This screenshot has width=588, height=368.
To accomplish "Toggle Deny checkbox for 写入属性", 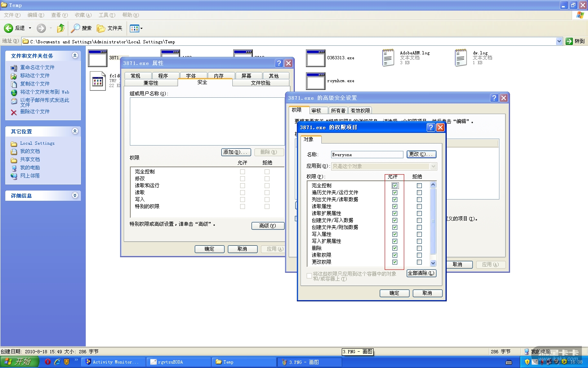I will (x=419, y=234).
